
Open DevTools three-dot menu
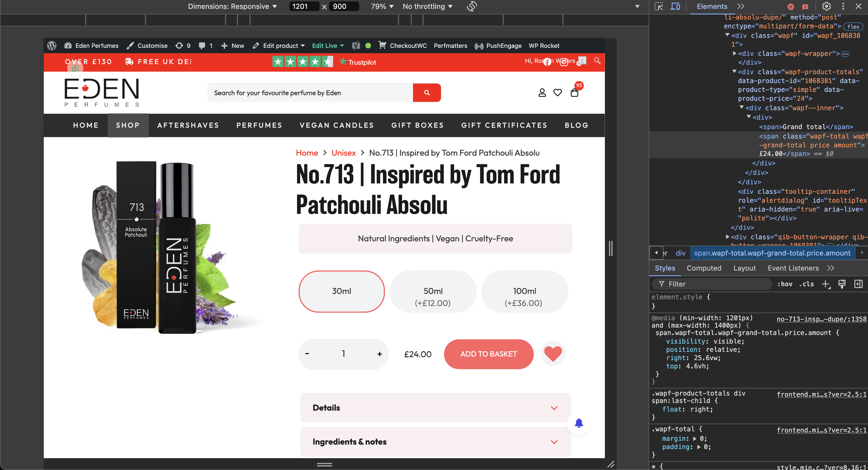843,6
